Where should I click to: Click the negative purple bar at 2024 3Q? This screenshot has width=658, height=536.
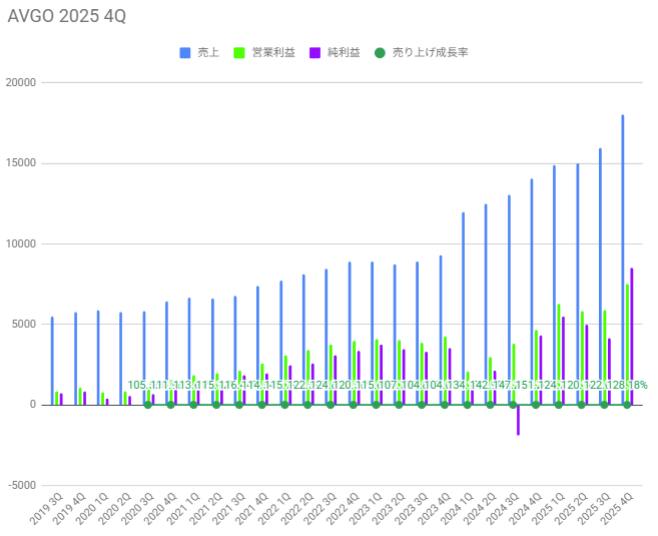coord(518,420)
